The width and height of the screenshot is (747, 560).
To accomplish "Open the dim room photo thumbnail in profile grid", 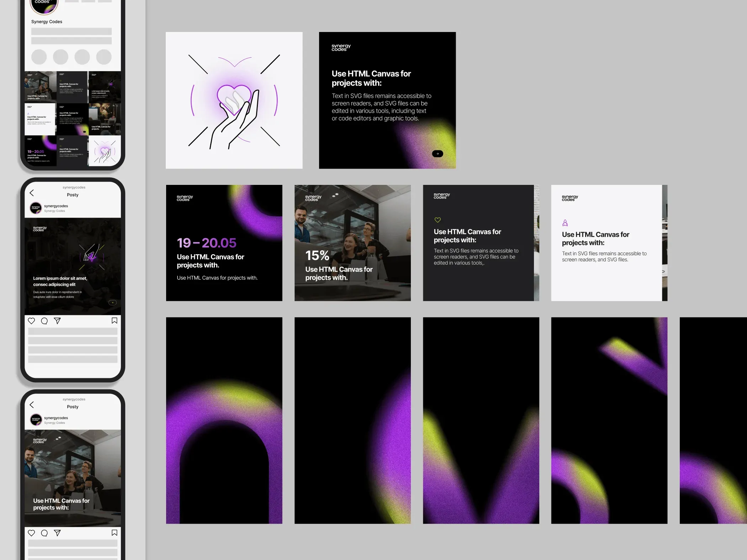I will pos(105,119).
